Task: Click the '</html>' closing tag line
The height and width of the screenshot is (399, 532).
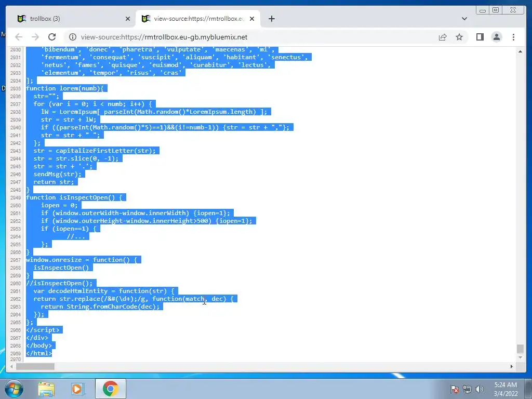Action: click(39, 353)
